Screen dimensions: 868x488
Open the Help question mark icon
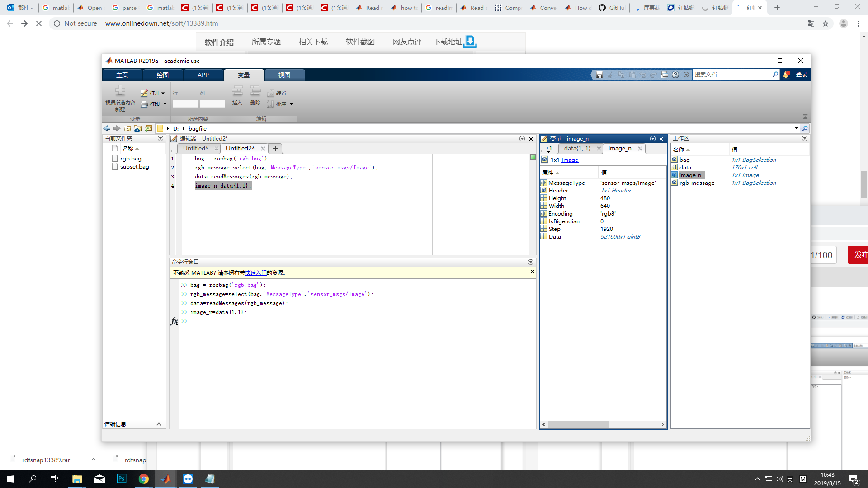pyautogui.click(x=675, y=75)
